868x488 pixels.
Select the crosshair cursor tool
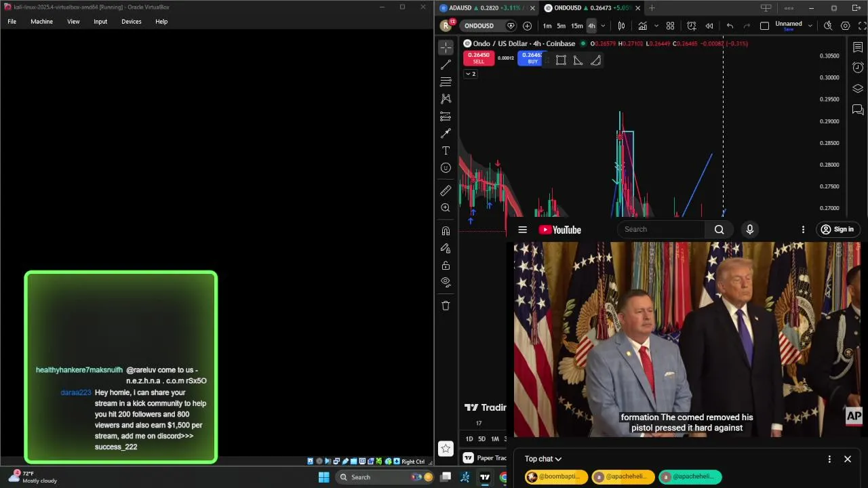click(446, 47)
